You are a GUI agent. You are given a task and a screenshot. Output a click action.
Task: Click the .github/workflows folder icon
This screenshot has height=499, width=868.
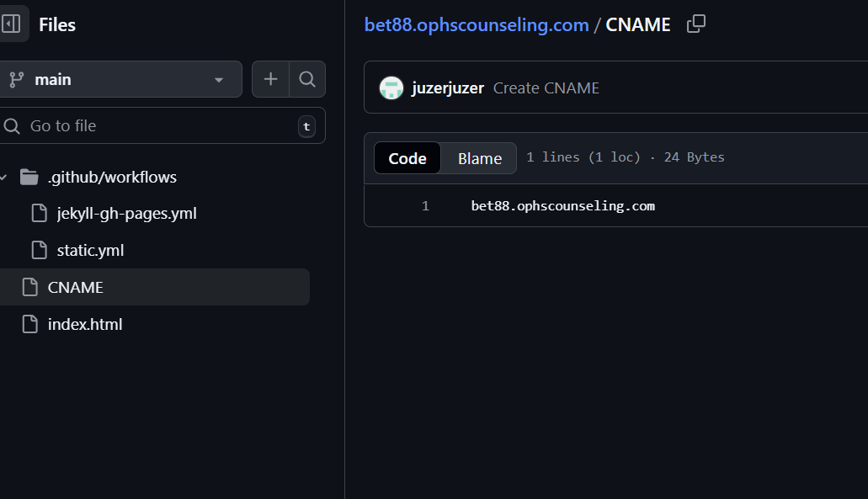[29, 177]
